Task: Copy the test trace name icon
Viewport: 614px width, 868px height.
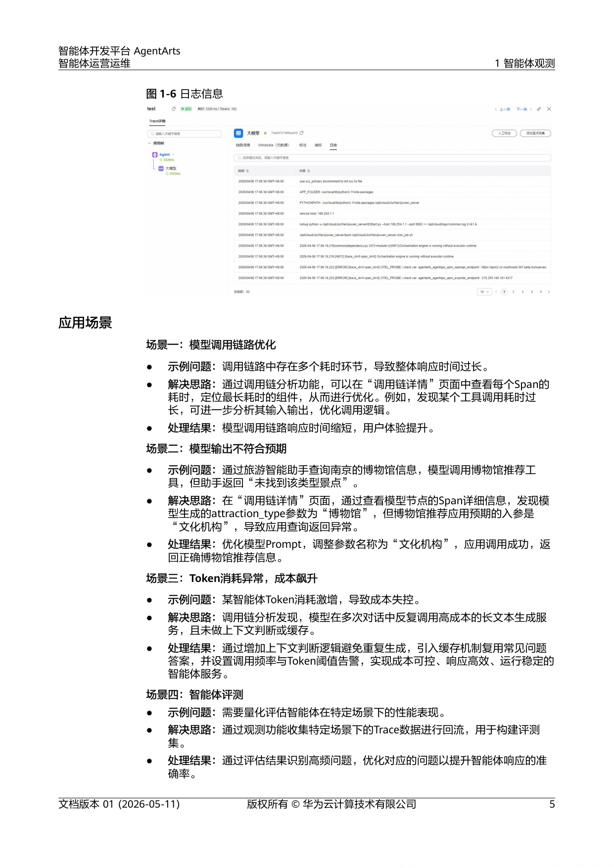Action: (174, 109)
